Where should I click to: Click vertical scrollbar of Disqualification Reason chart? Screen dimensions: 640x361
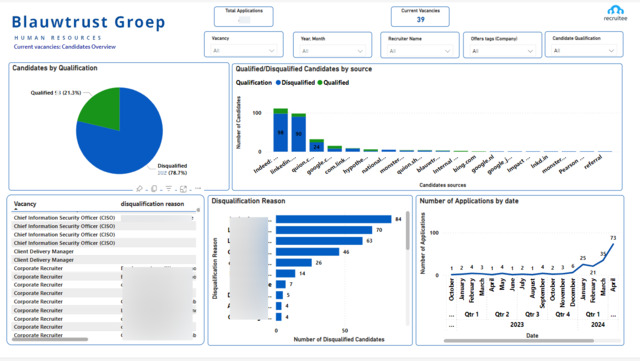point(407,231)
